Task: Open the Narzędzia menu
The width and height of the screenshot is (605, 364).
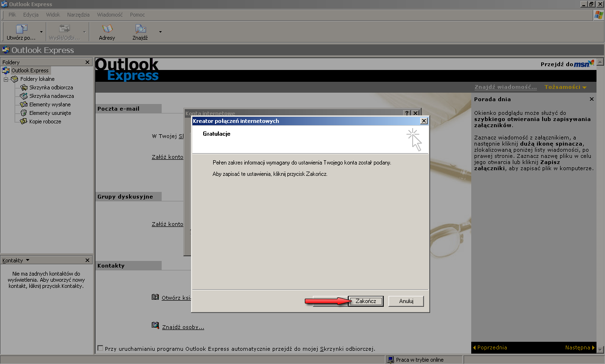Action: click(x=78, y=15)
